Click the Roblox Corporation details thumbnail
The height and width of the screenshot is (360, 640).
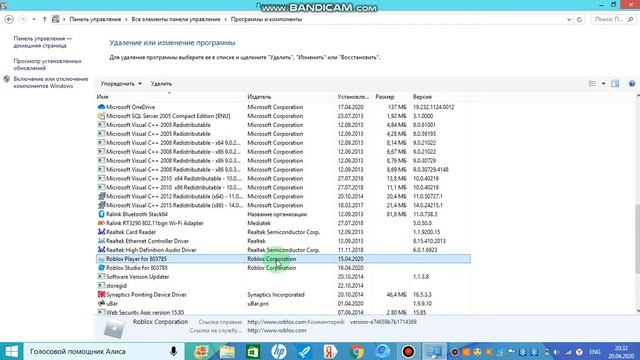[x=114, y=329]
